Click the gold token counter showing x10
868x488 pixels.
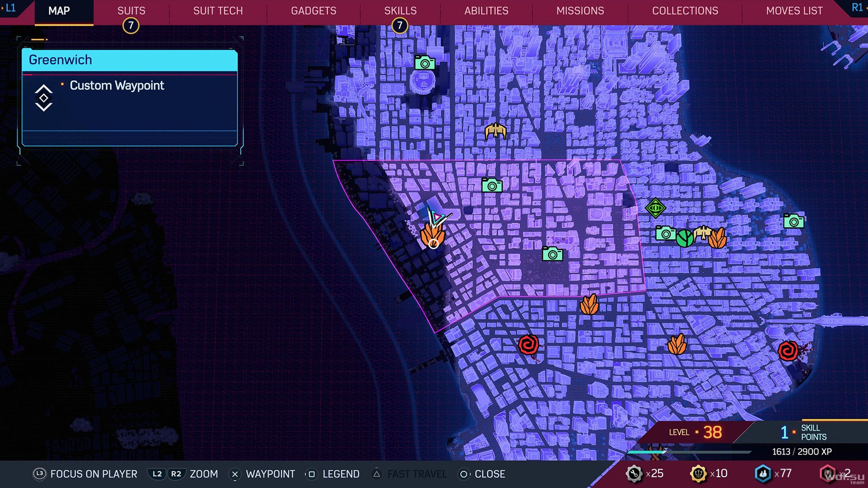pyautogui.click(x=709, y=474)
